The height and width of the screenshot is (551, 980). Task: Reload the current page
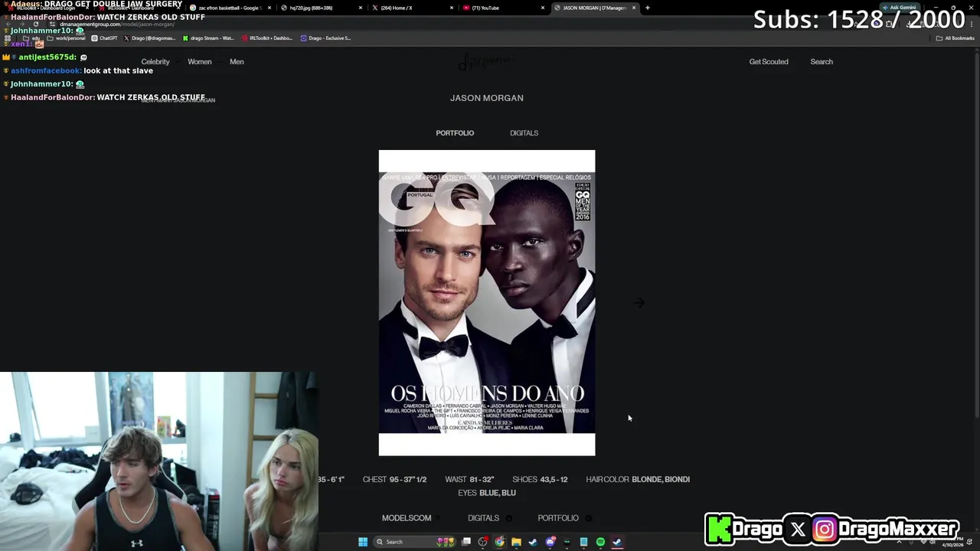pos(35,24)
